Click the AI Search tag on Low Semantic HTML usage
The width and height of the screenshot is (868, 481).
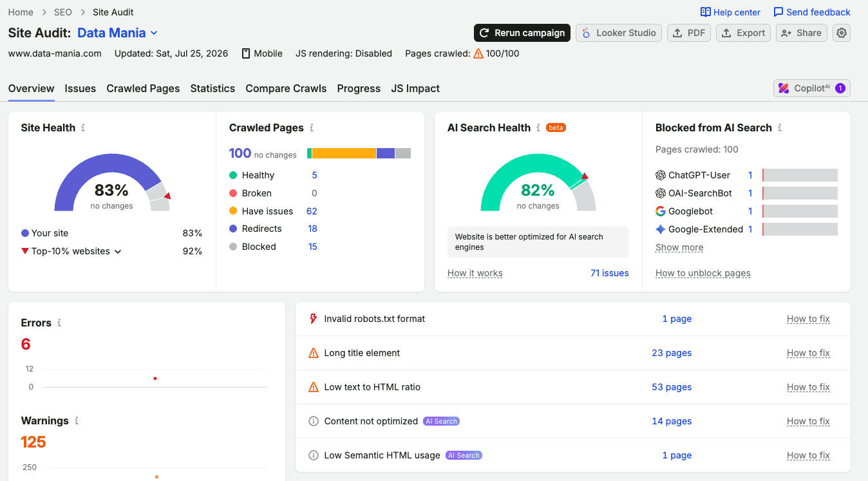(464, 455)
